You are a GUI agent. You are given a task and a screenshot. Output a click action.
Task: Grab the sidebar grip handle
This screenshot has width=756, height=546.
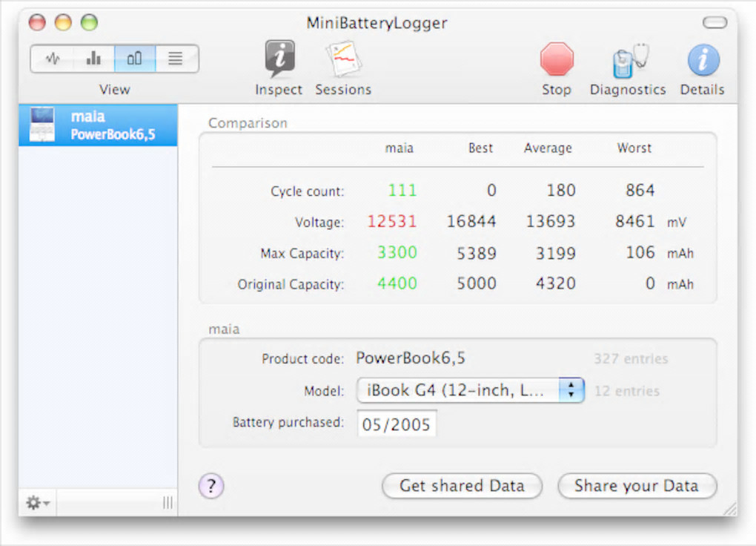click(168, 502)
